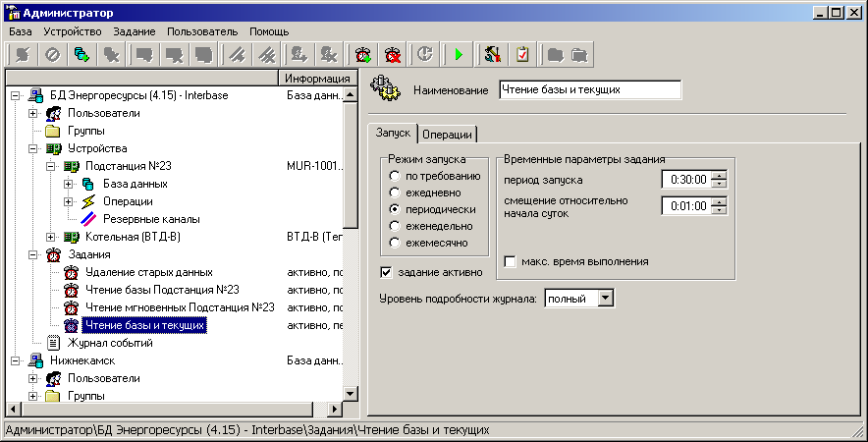Viewport: 868px width, 442px height.
Task: Select the Резервные каналы tree item
Action: [151, 219]
